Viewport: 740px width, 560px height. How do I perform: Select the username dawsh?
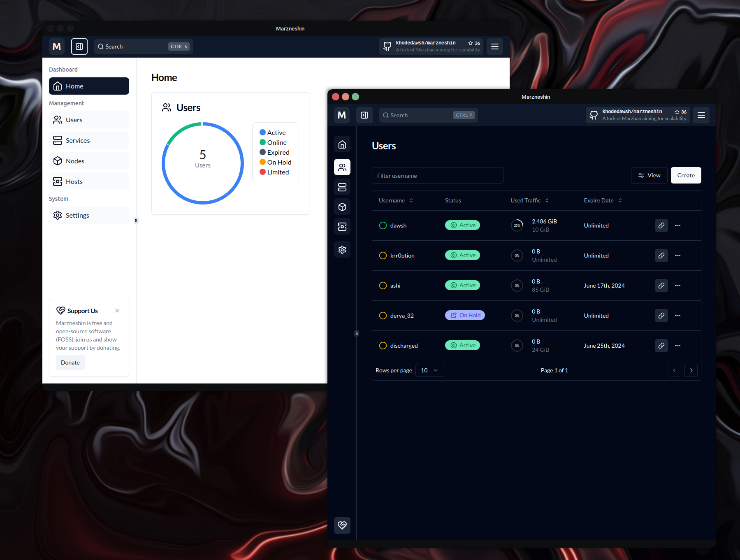click(398, 225)
